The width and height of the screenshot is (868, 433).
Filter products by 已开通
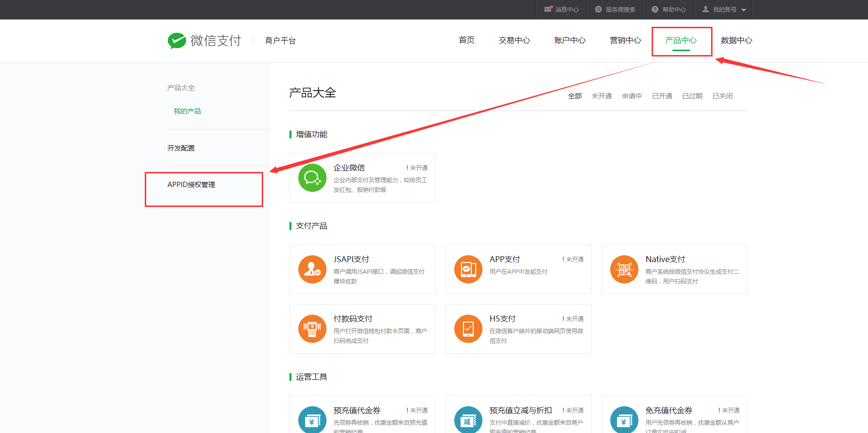click(662, 96)
